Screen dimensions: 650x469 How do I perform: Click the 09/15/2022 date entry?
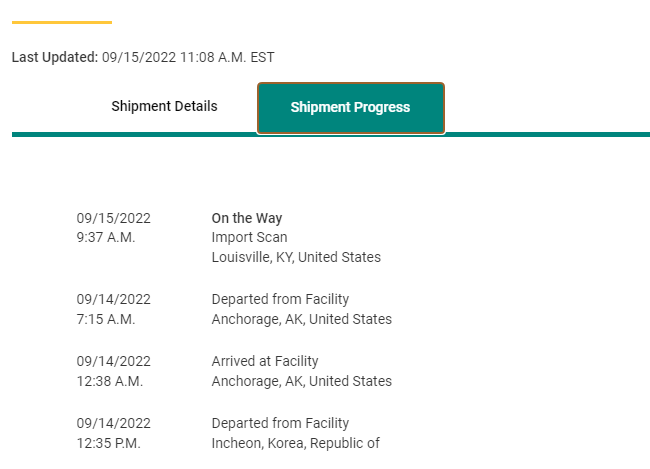(113, 218)
